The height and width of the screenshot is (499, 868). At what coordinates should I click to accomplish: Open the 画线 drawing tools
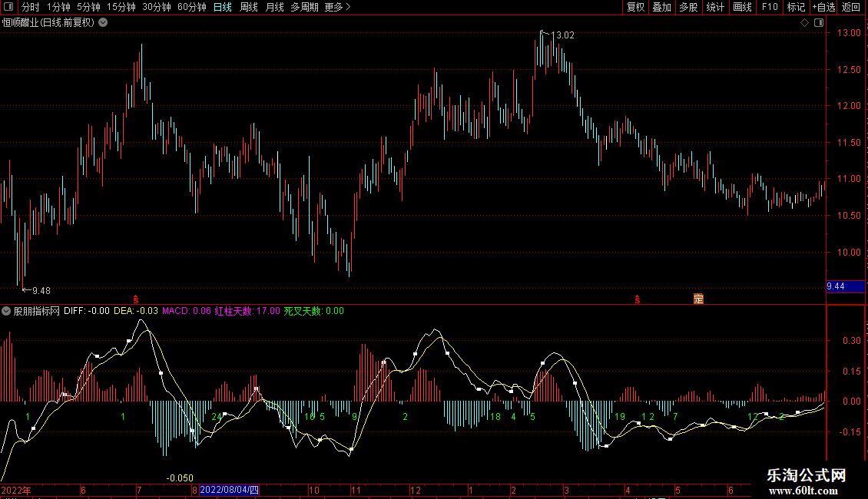[742, 7]
